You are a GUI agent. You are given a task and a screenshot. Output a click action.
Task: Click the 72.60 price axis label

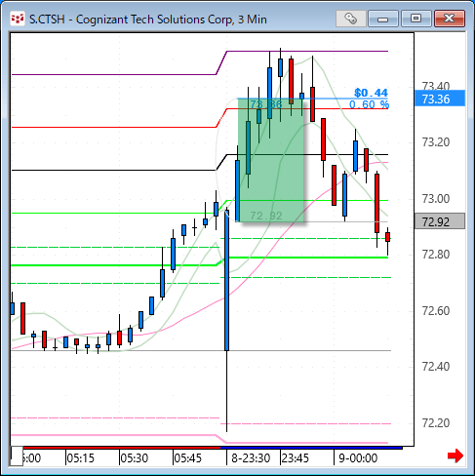436,311
